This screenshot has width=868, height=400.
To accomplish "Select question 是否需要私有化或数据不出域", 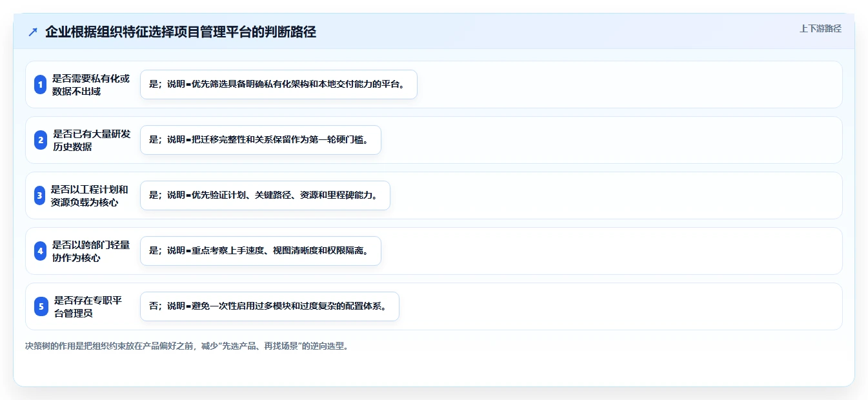I will point(91,85).
